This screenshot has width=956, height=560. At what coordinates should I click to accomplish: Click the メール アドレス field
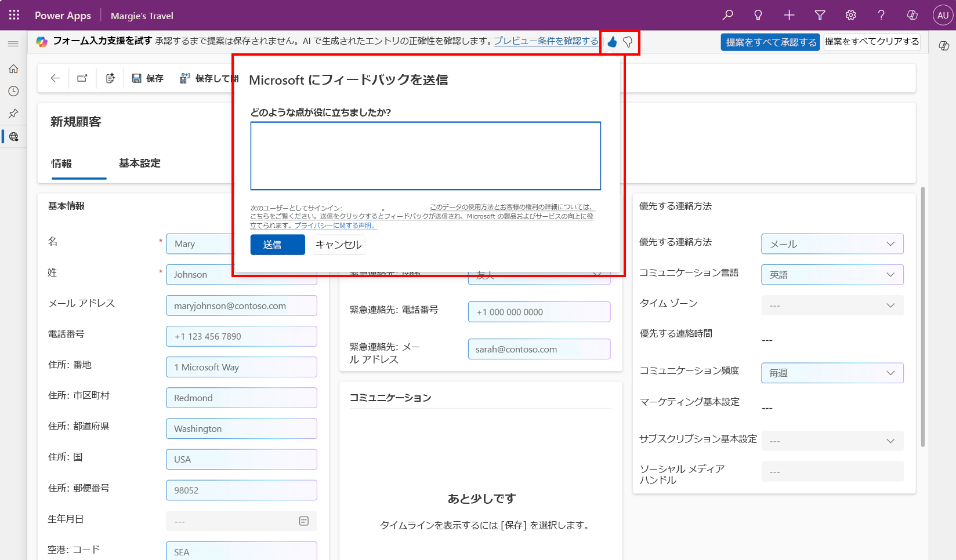241,306
